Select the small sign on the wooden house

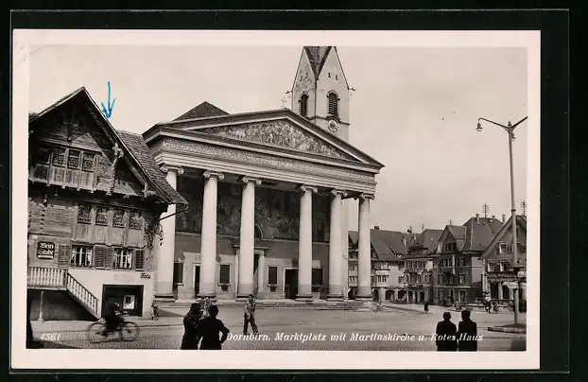click(x=45, y=250)
